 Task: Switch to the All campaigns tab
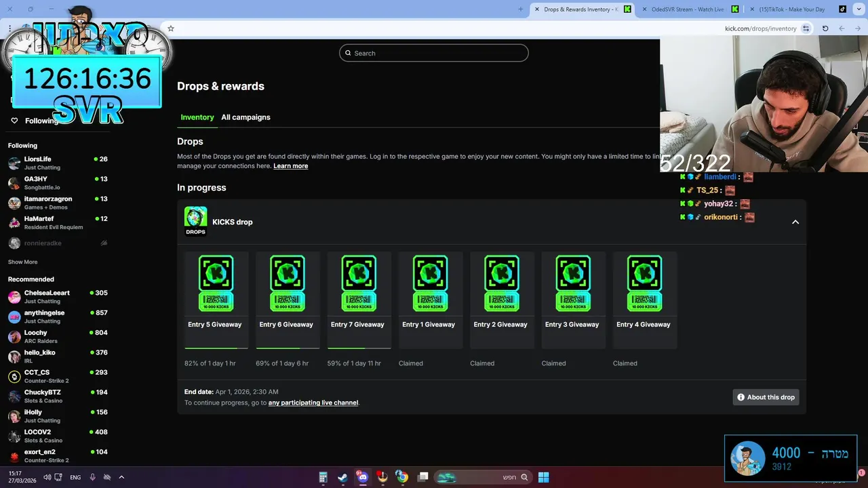(x=245, y=117)
